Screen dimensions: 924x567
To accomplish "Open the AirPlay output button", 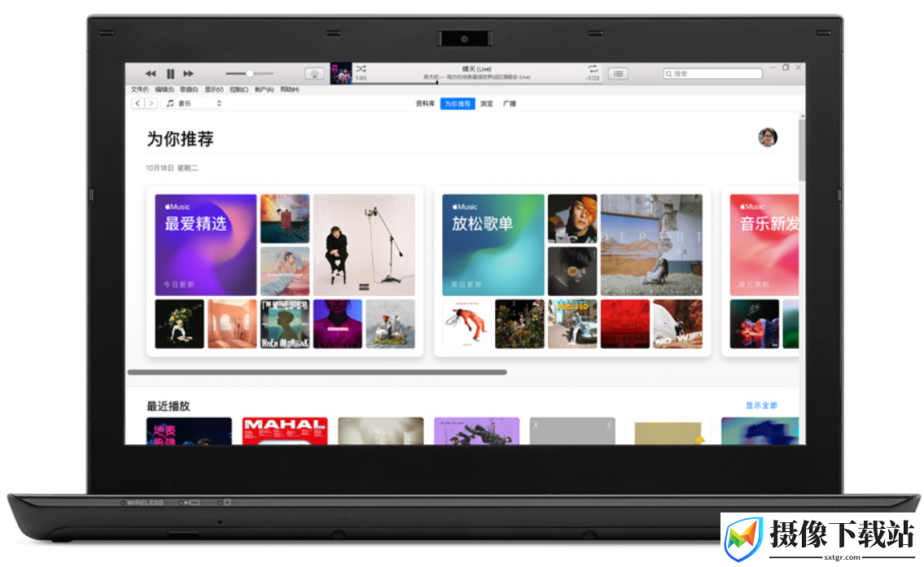I will click(314, 73).
